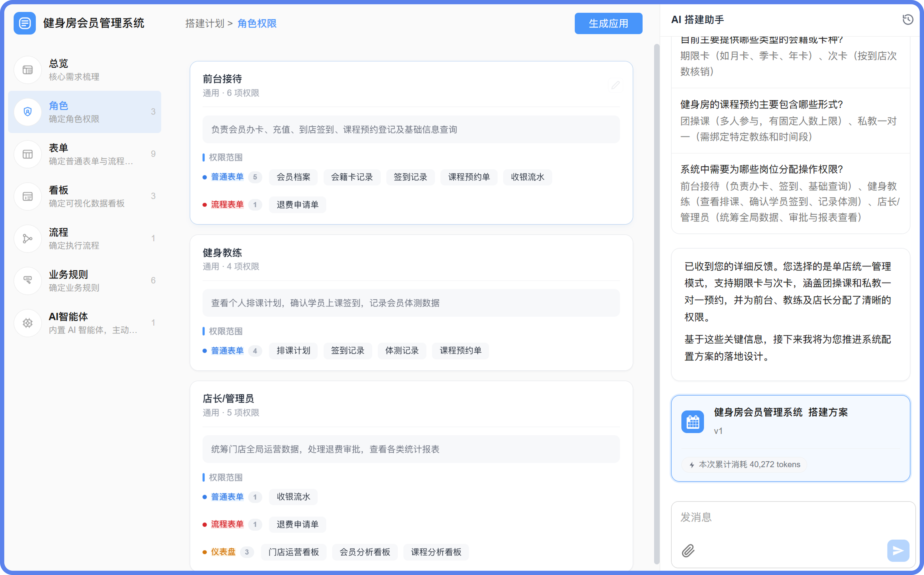This screenshot has width=924, height=575.
Task: Click the 搭建计划 breadcrumb link
Action: coord(205,24)
